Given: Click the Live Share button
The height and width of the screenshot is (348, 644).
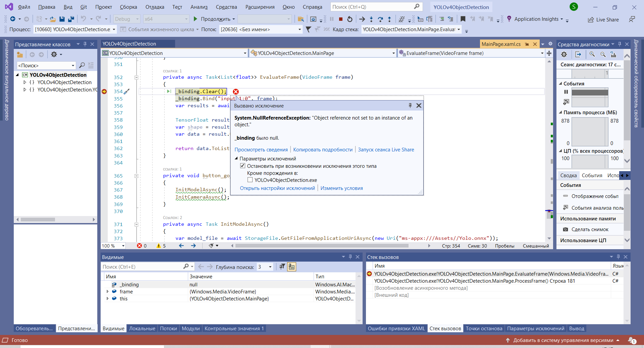Looking at the screenshot, I should 603,19.
